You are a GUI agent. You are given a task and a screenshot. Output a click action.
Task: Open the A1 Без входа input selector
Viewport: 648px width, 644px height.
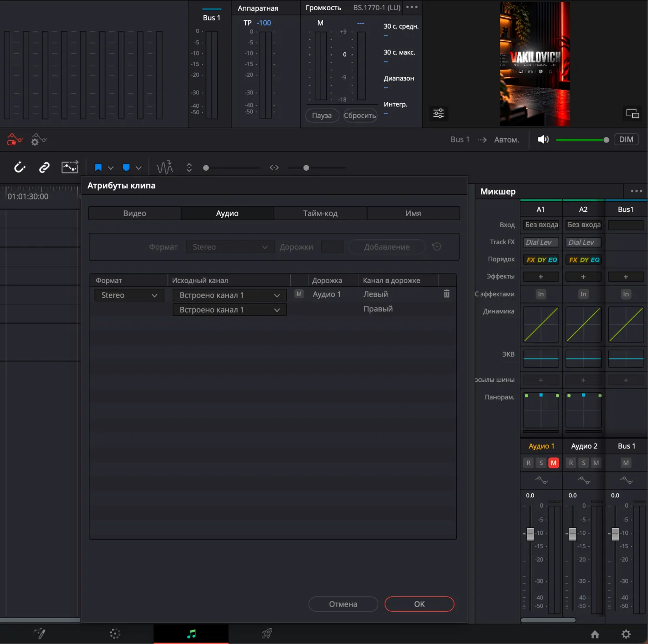(x=541, y=225)
